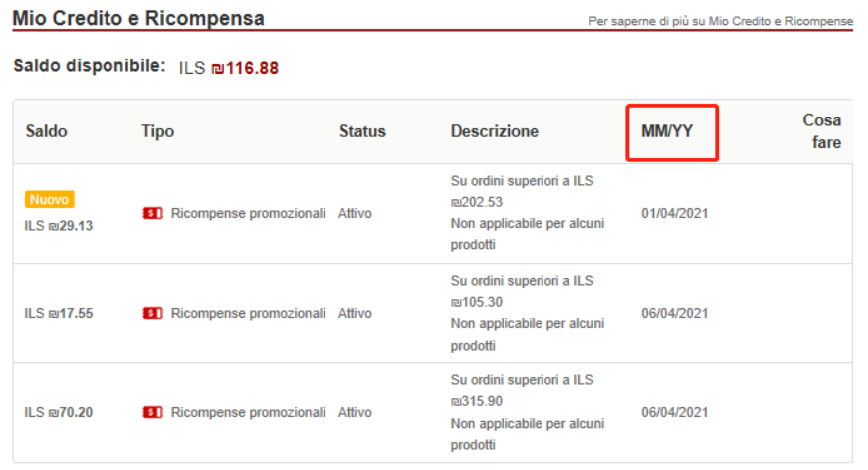Click the red coupon icon in the ILS 29.13 row
868x470 pixels.
click(152, 213)
